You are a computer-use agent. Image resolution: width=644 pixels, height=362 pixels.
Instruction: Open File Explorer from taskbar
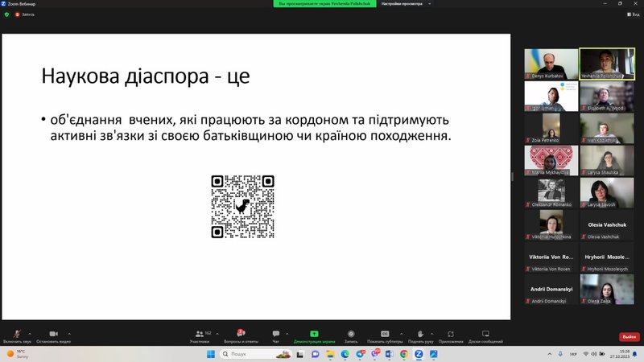click(x=330, y=354)
